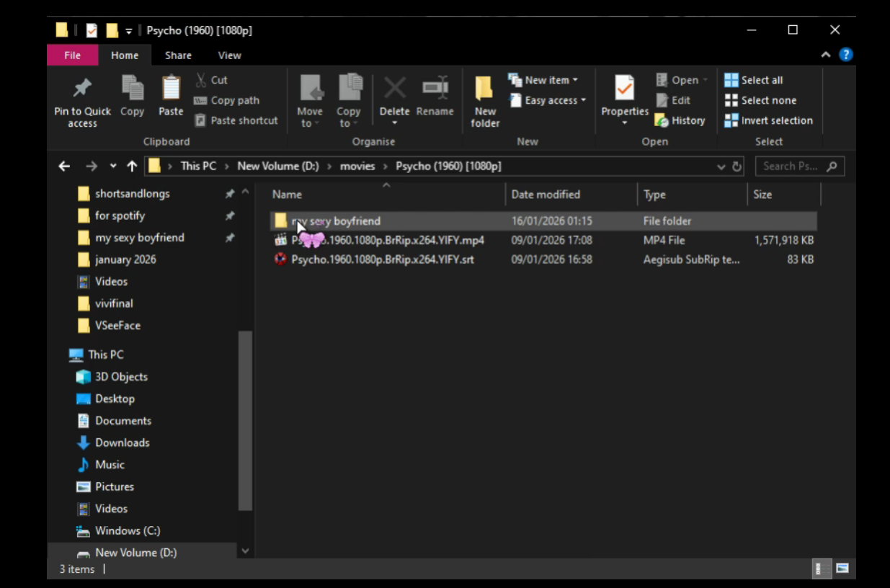Collapse the ribbon with the chevron

click(x=826, y=55)
